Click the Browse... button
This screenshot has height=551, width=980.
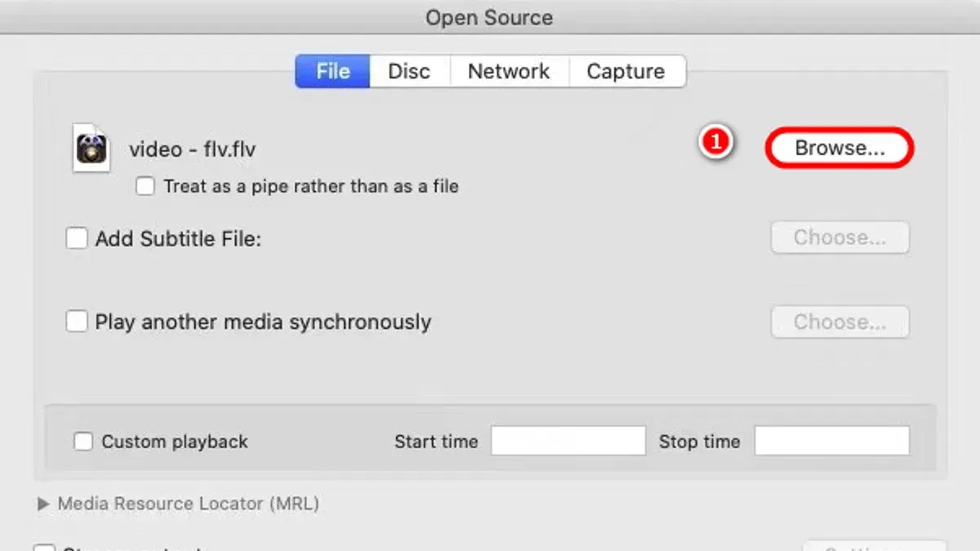coord(840,148)
